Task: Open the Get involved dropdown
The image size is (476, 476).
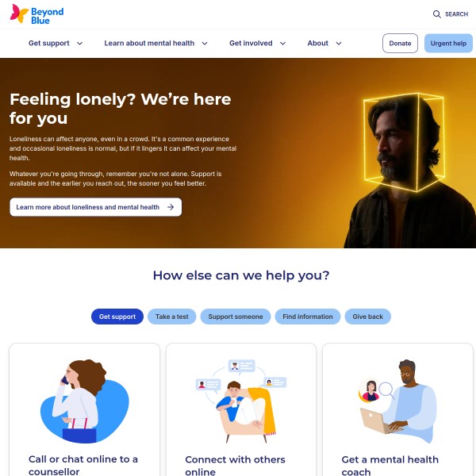Action: tap(257, 44)
